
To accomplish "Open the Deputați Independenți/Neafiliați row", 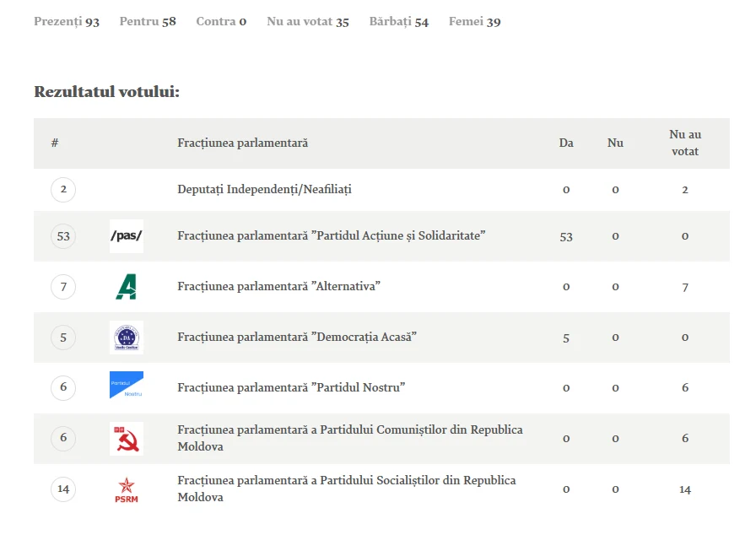I will [381, 190].
